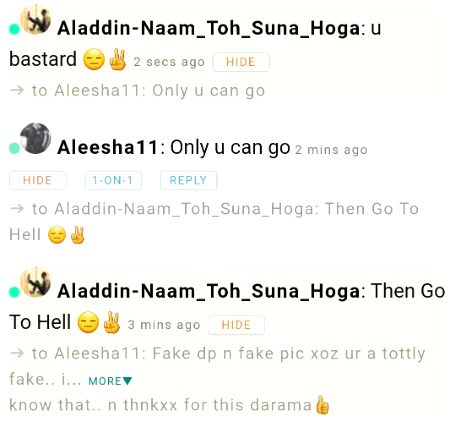Open the Aleesha11 username link

[x=107, y=147]
